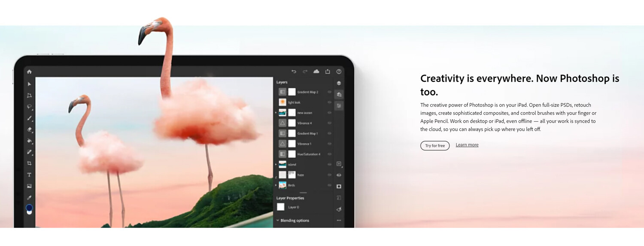The width and height of the screenshot is (644, 246).
Task: Hide the Hue/Saturation 4 layer
Action: (x=329, y=154)
